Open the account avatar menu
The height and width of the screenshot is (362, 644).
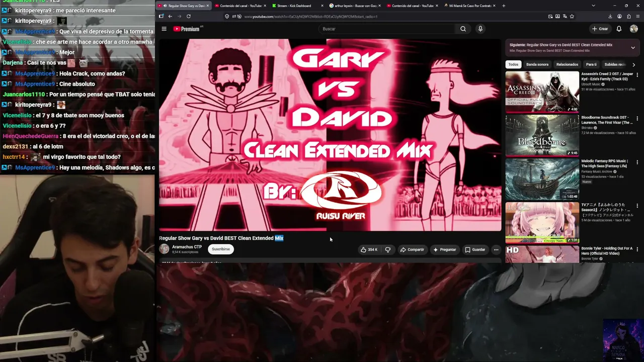pos(633,29)
